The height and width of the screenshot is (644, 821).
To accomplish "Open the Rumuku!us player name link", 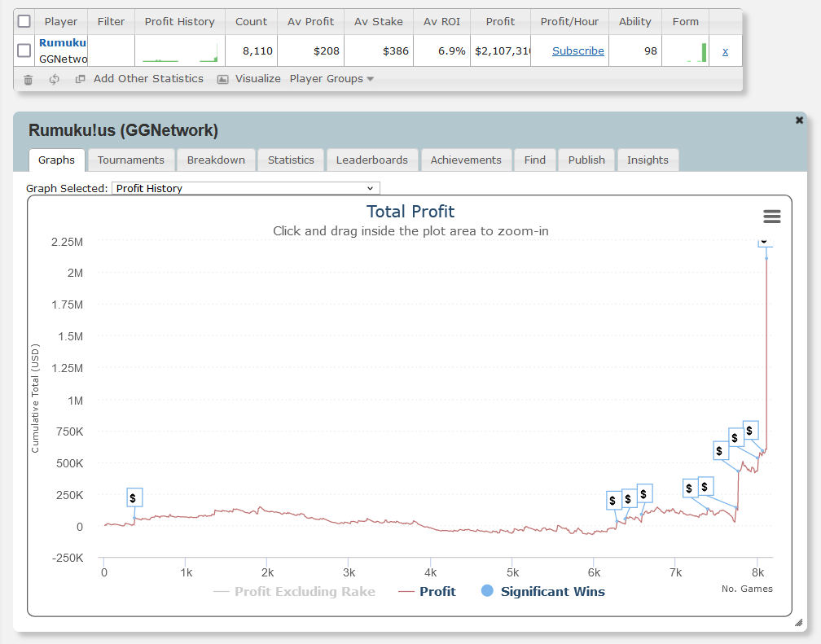I will coord(63,42).
